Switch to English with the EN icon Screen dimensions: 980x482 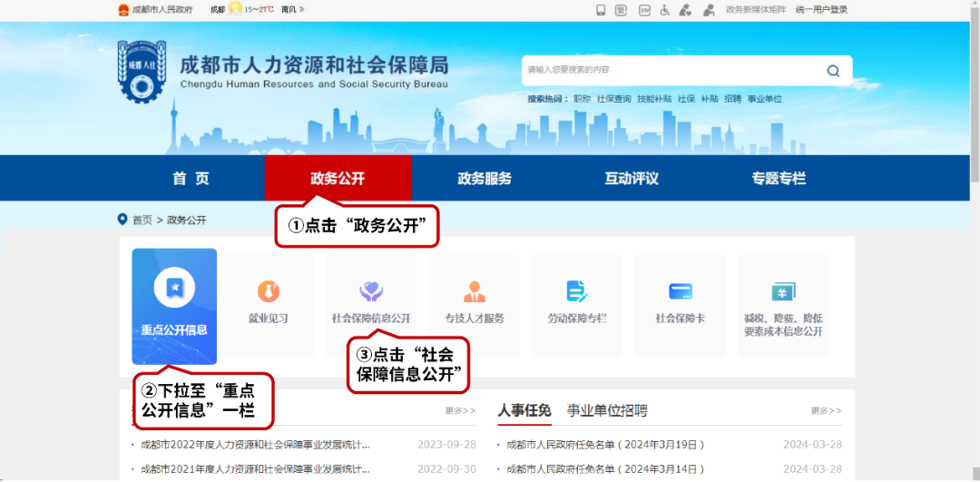click(x=644, y=10)
